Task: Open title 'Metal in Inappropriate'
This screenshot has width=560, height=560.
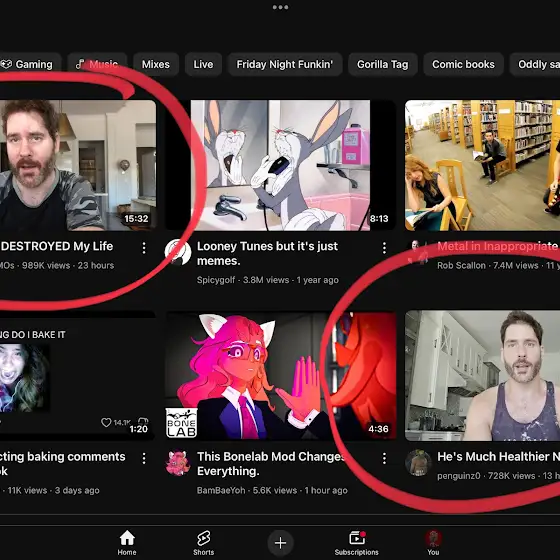Action: (498, 246)
